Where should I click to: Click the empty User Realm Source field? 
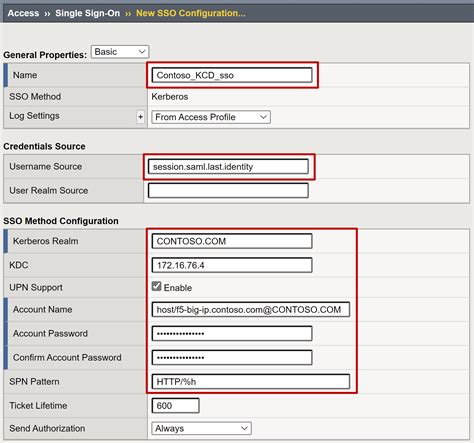[228, 191]
